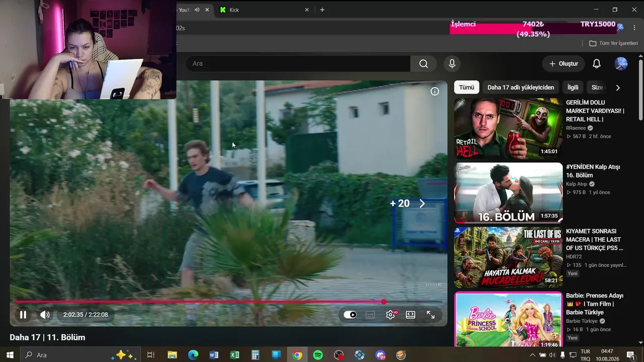The height and width of the screenshot is (362, 644).
Task: Enter fullscreen video mode
Action: tap(431, 315)
